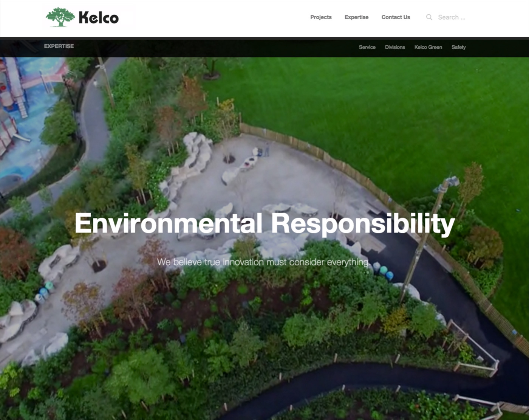Image resolution: width=529 pixels, height=420 pixels.
Task: Open the Expertise menu item
Action: pyautogui.click(x=356, y=17)
